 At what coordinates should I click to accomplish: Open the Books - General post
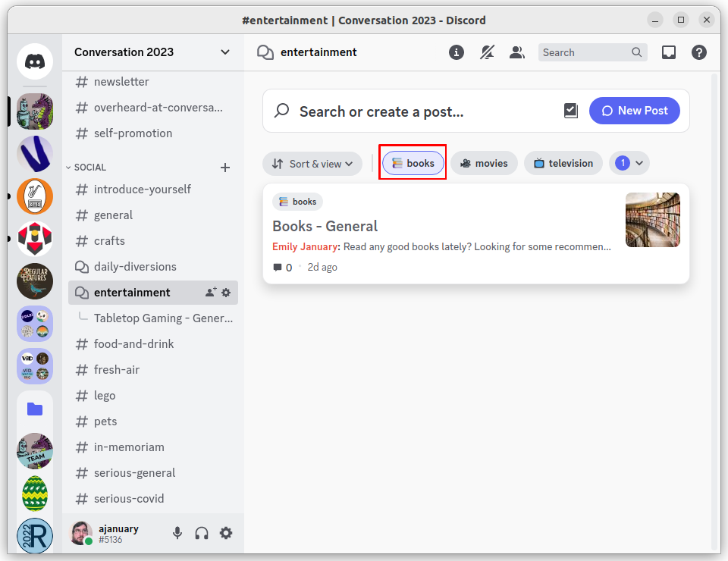pos(476,233)
